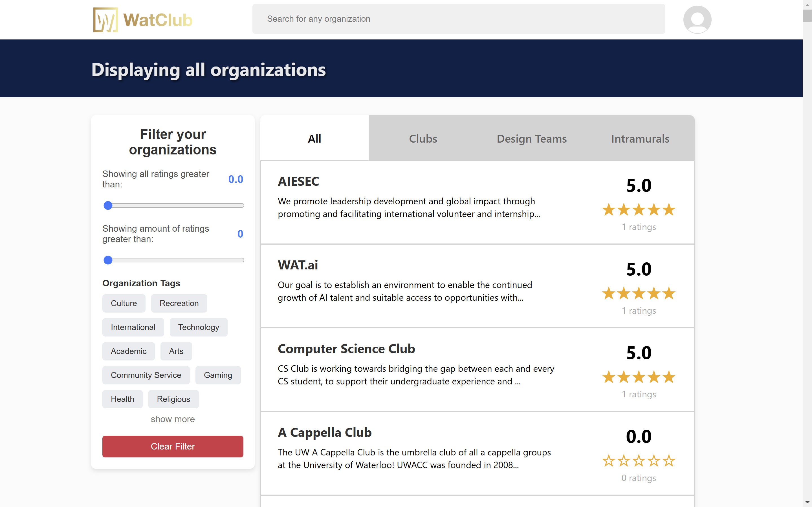Toggle the Technology tag filter
812x507 pixels.
pyautogui.click(x=198, y=327)
